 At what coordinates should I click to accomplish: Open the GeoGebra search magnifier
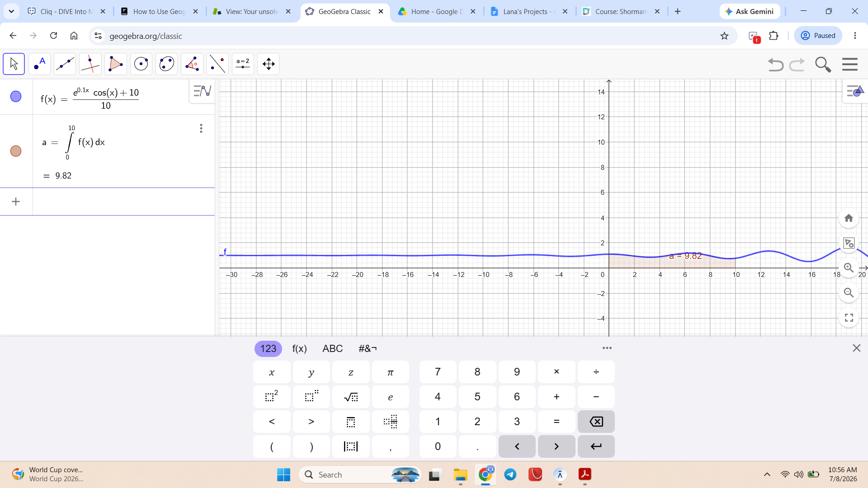[823, 65]
